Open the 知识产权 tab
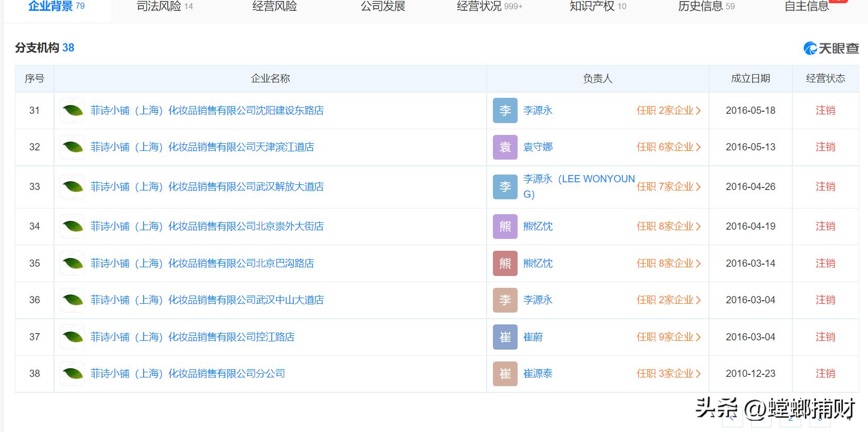This screenshot has width=868, height=432. click(598, 6)
